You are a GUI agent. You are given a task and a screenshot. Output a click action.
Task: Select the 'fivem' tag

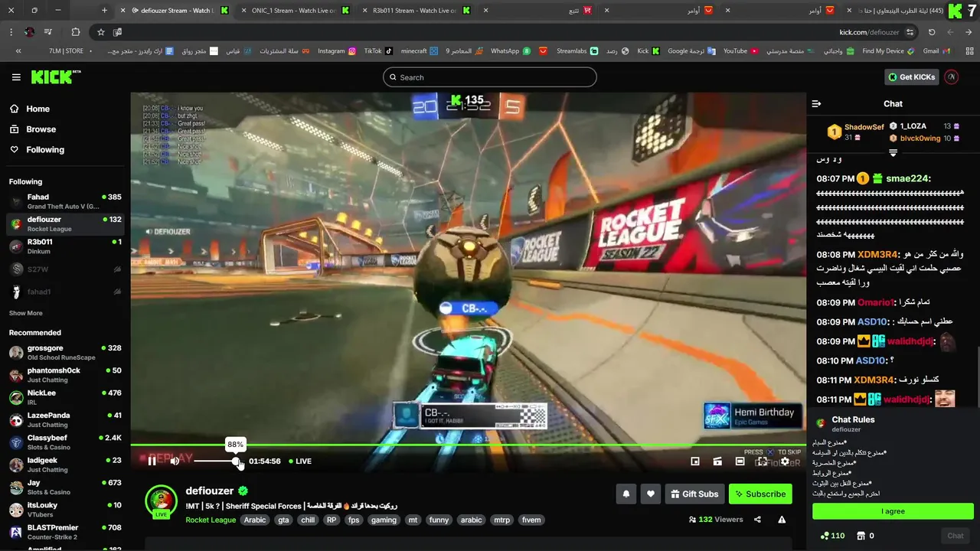tap(531, 520)
